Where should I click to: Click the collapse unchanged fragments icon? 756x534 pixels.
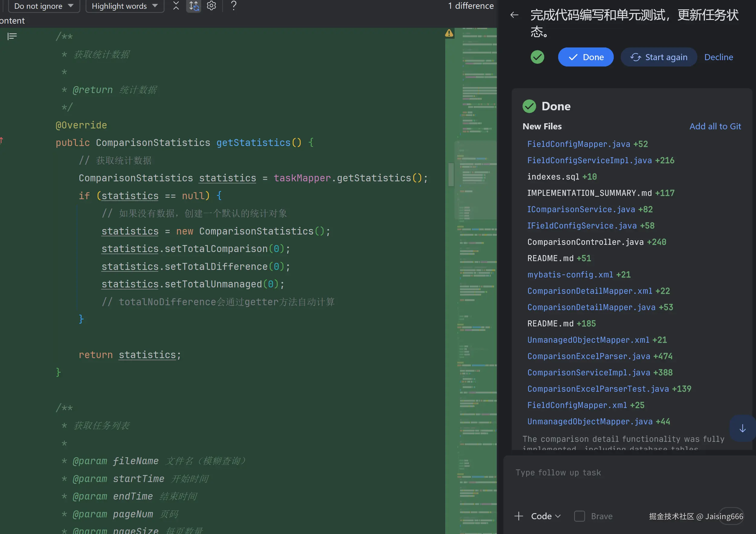click(176, 6)
